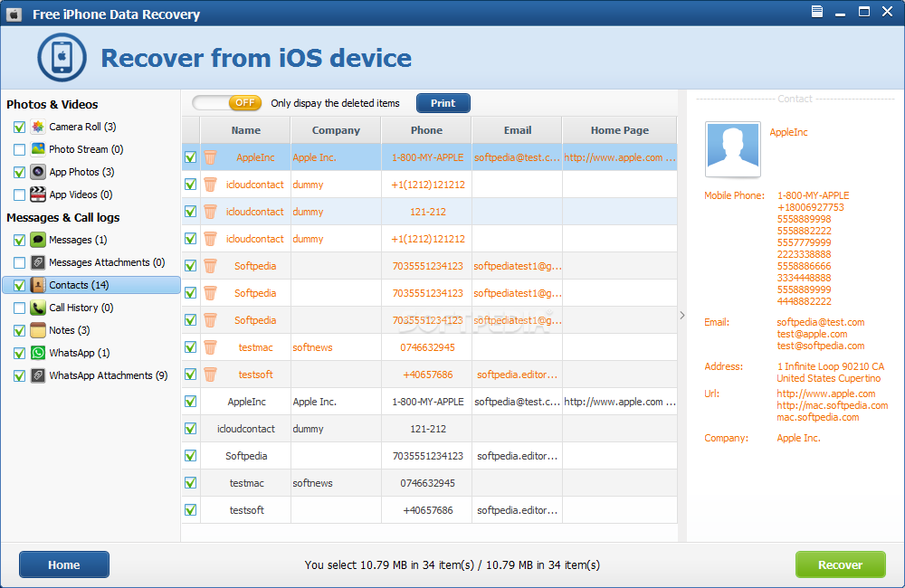This screenshot has width=905, height=588.
Task: Click trash icon in 121-212 icloudcontact row
Action: pos(210,211)
